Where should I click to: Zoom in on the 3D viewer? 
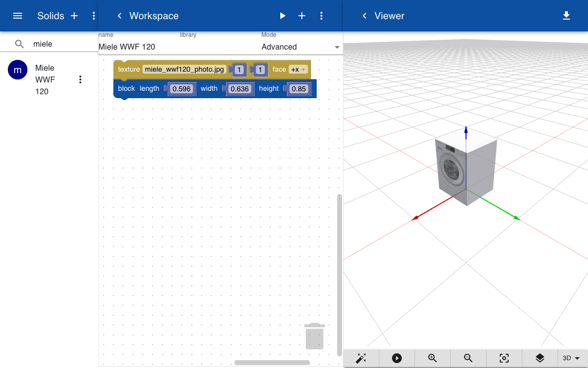[433, 358]
